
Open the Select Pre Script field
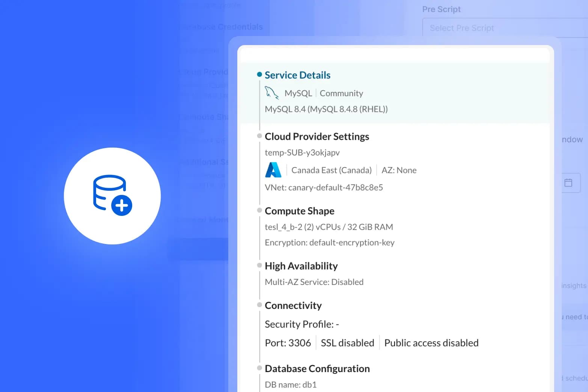pos(505,28)
